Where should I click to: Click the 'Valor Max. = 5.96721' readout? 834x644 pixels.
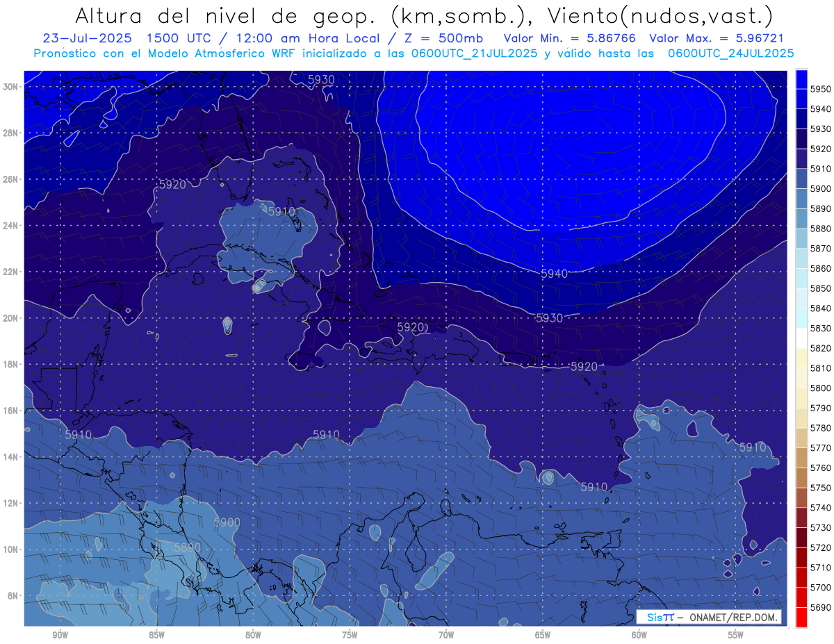pos(715,38)
